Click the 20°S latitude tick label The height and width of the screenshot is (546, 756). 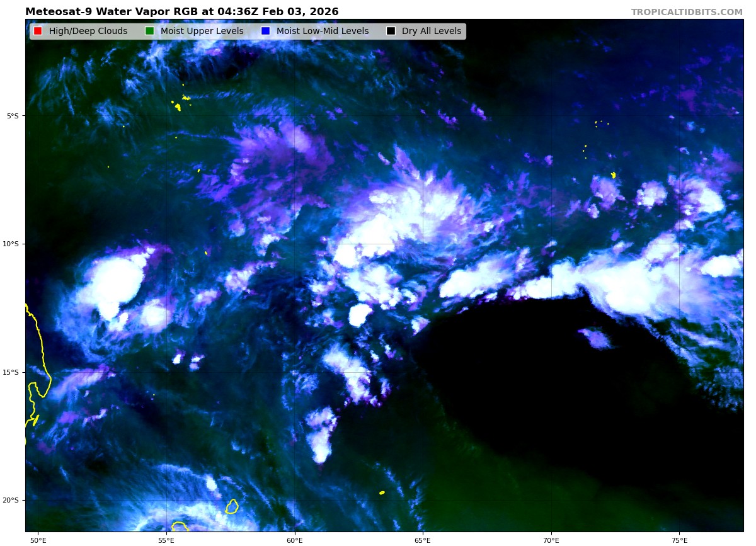(13, 501)
